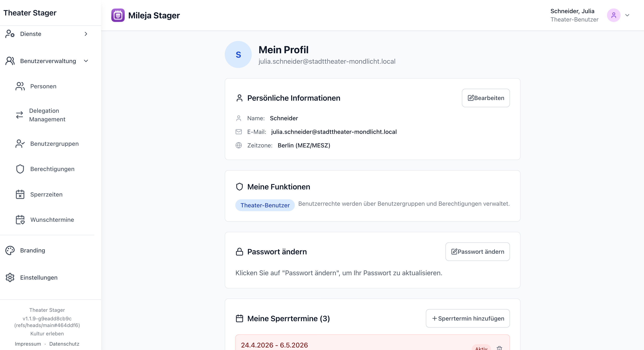Open the Impressum footer link
Screen dimensions: 644x350
point(28,344)
